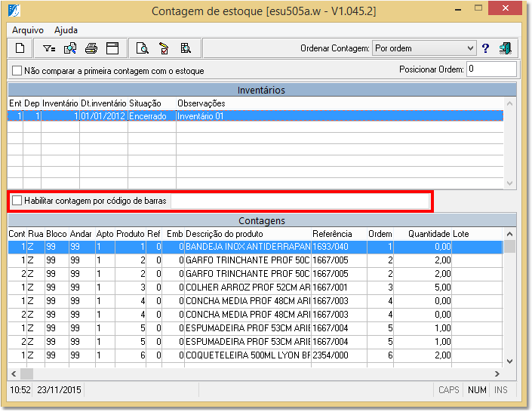Click the application icon in title bar
The image size is (532, 412).
(x=14, y=11)
